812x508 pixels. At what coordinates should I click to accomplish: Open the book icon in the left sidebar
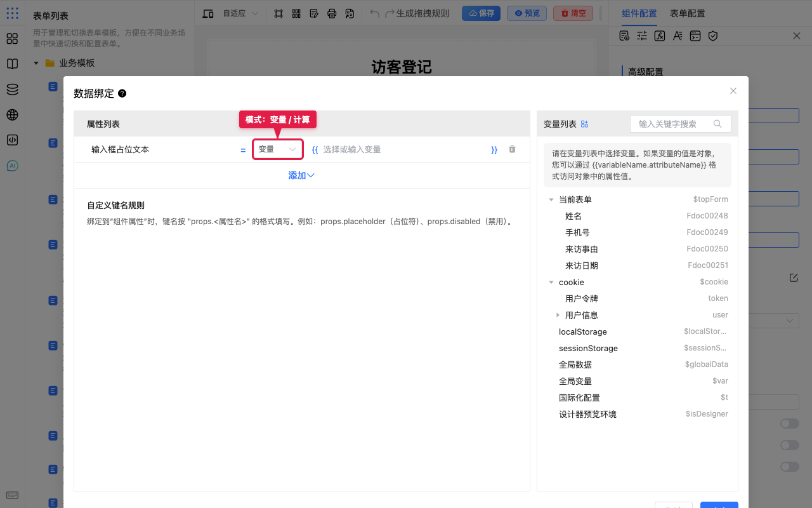(x=12, y=64)
